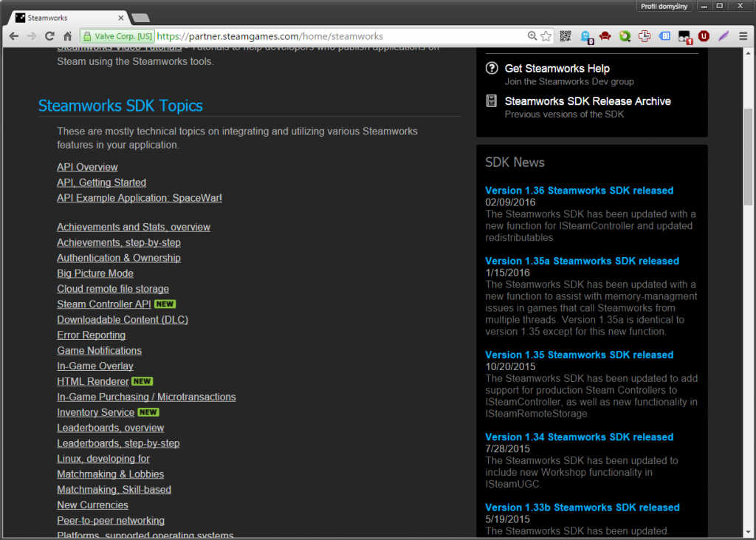Click the blue tag extension icon
This screenshot has height=540, width=756.
(664, 36)
